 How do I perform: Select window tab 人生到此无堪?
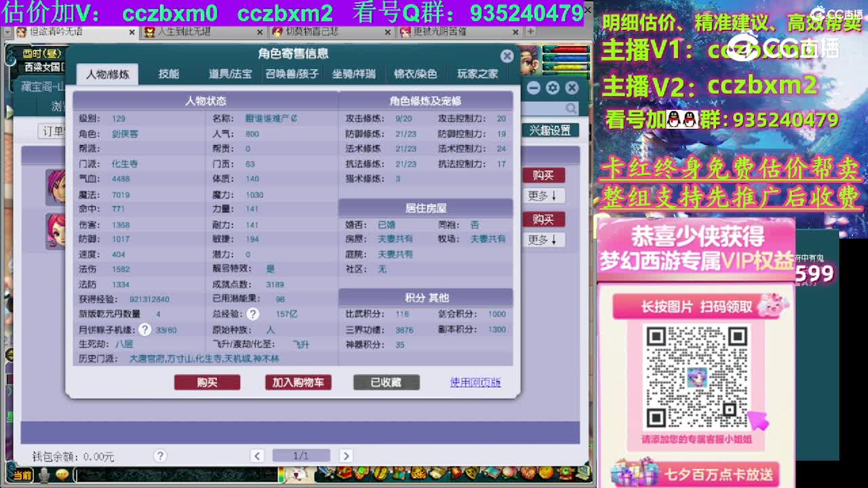click(x=203, y=32)
